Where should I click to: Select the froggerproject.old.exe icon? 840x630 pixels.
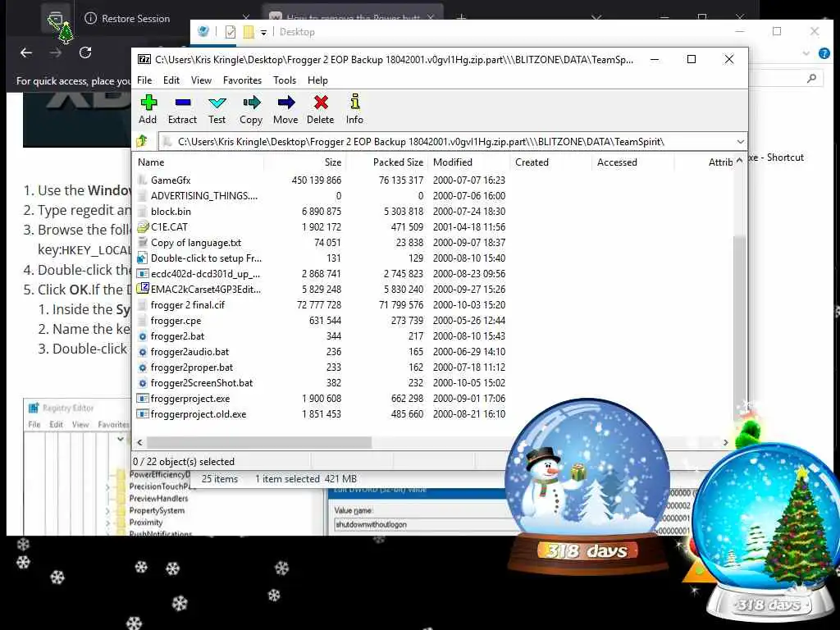coord(143,414)
